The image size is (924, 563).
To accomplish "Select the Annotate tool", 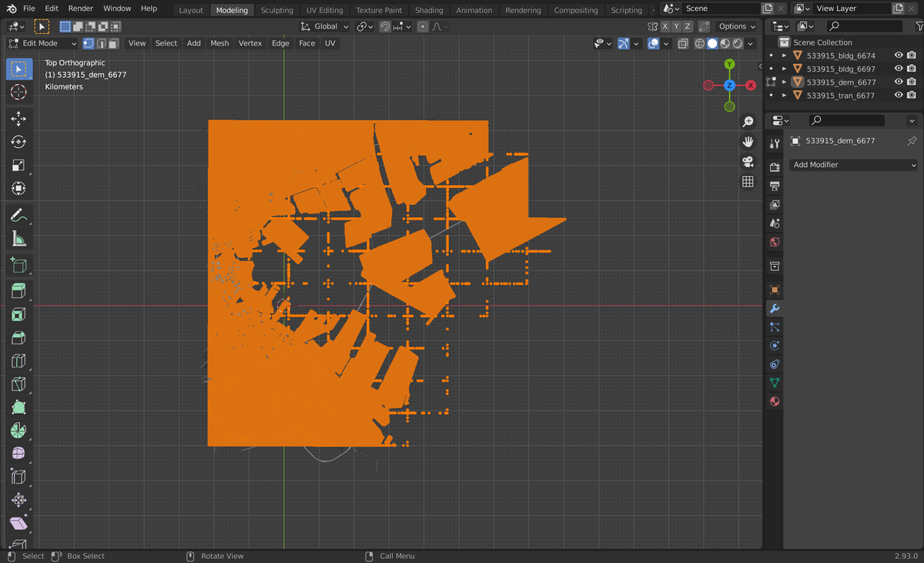I will click(x=18, y=215).
